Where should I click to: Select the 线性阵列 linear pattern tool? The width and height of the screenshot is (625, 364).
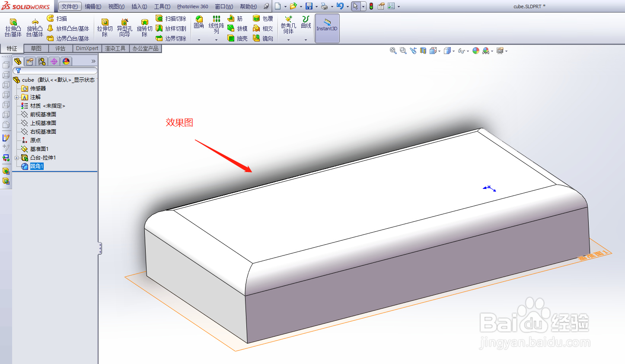point(216,25)
